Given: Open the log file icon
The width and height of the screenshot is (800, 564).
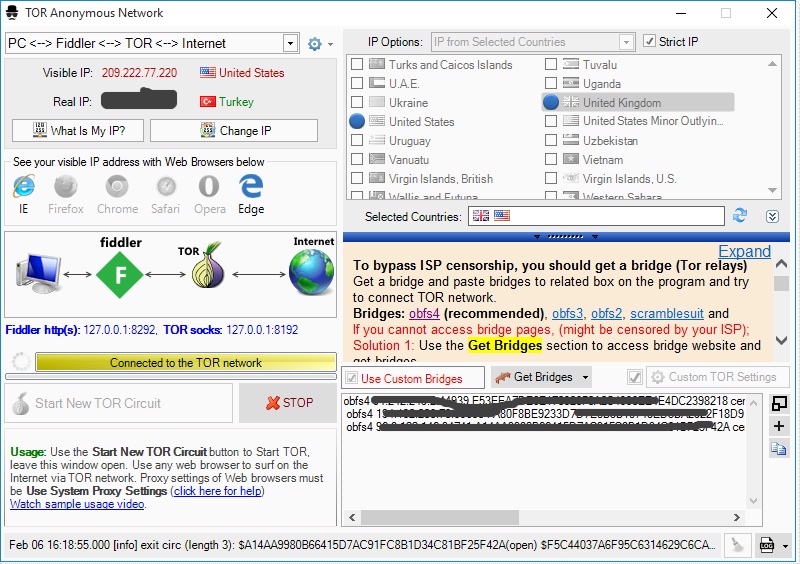Looking at the screenshot, I should point(766,545).
